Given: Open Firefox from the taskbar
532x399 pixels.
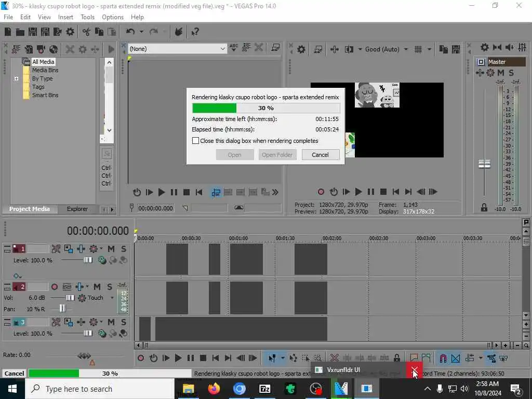Looking at the screenshot, I should click(214, 389).
